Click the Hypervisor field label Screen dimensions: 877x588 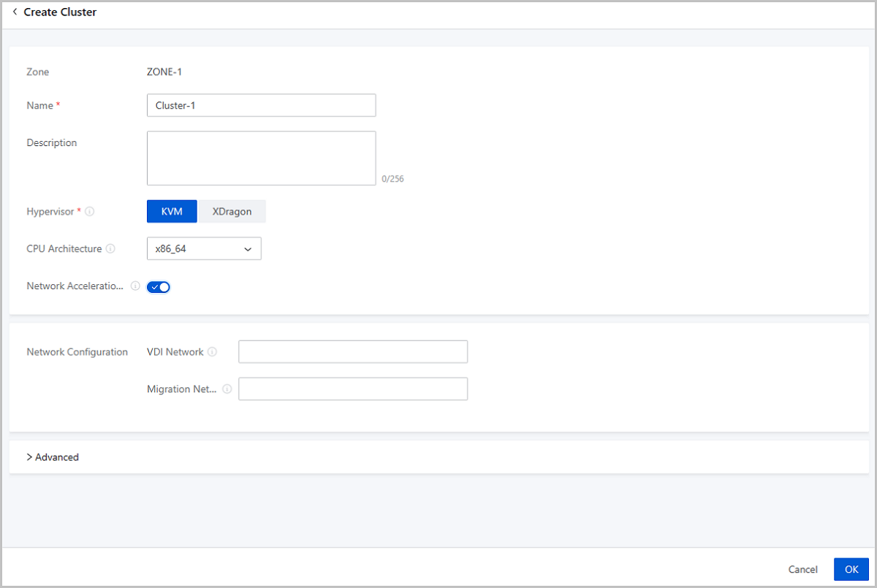[x=50, y=212]
